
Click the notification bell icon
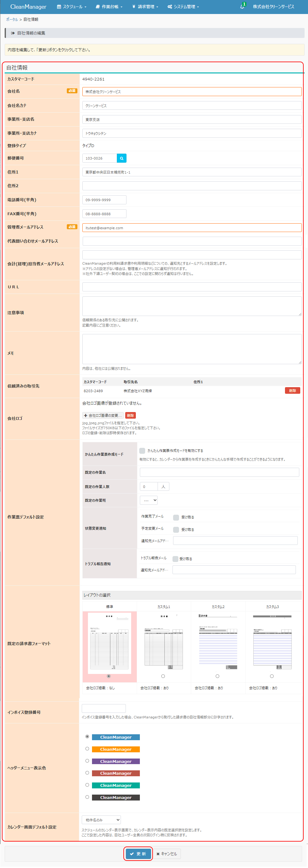point(242,7)
